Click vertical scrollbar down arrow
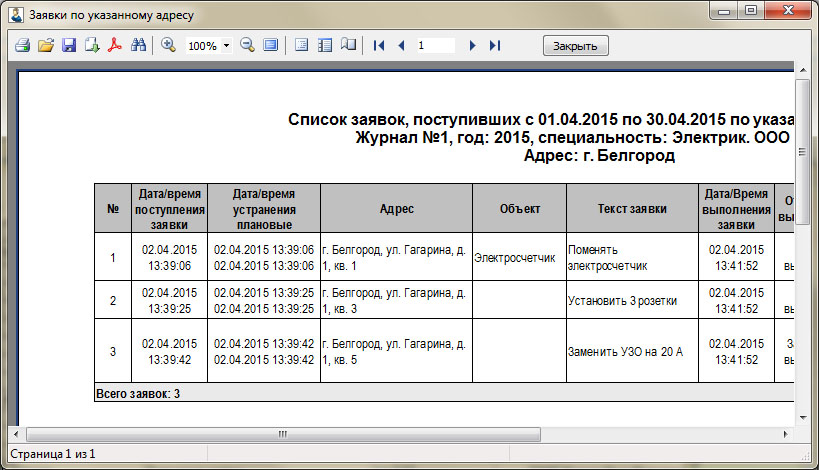819x470 pixels. coord(803,418)
